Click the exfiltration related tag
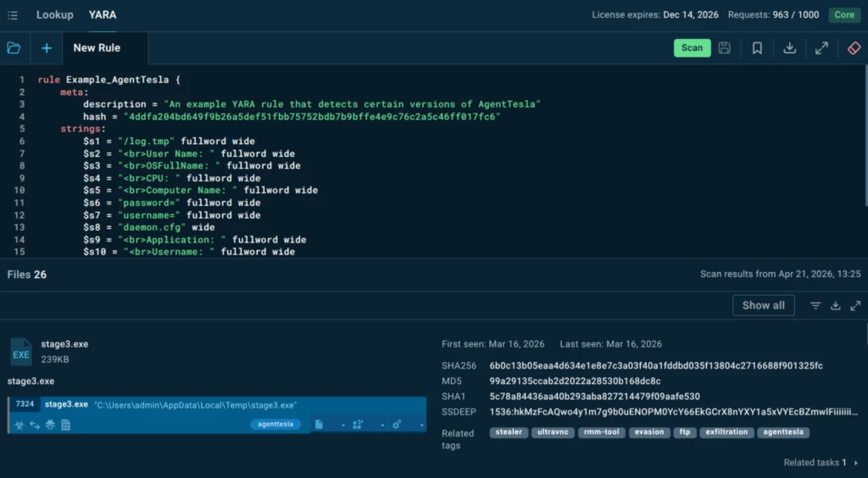This screenshot has height=478, width=868. coord(725,432)
